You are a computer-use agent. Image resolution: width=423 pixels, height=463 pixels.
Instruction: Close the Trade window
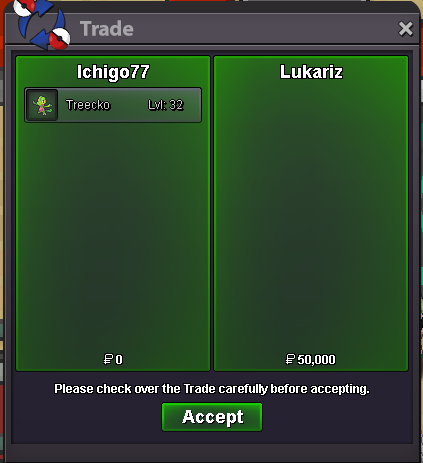(406, 29)
